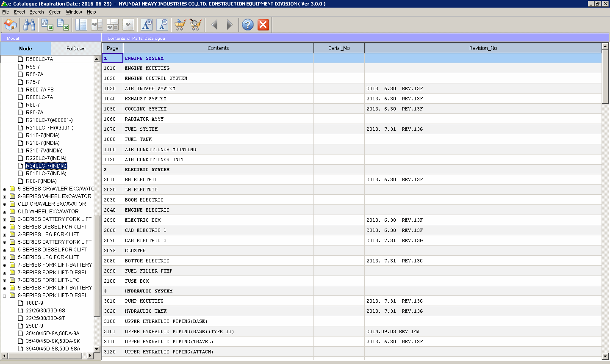Click the document icon beside R500LC-7A

coord(21,59)
